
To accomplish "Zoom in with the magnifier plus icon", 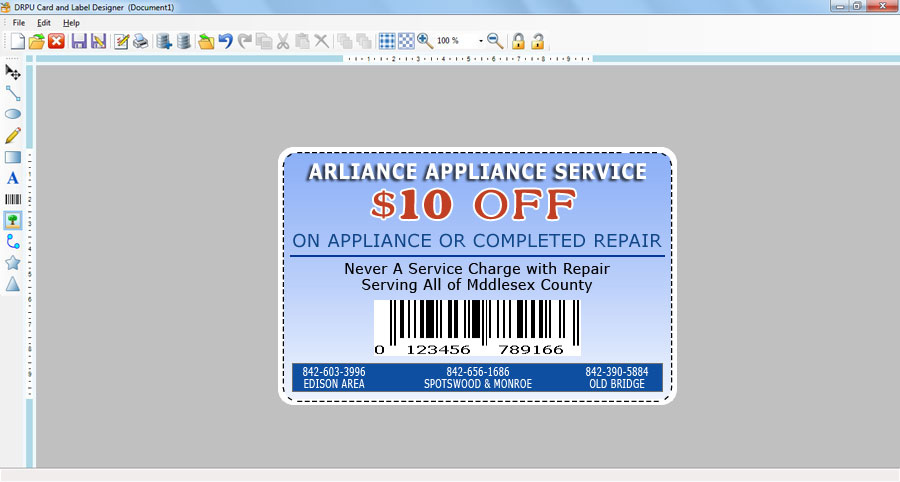I will 425,41.
